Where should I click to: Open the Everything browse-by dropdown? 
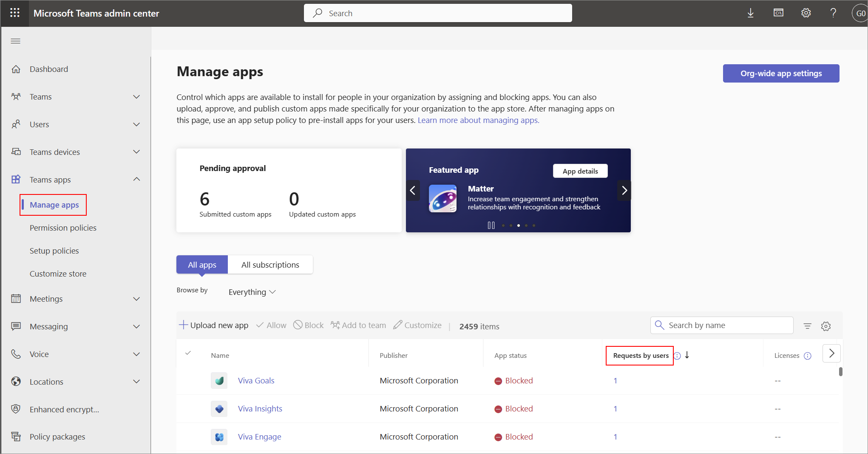252,292
